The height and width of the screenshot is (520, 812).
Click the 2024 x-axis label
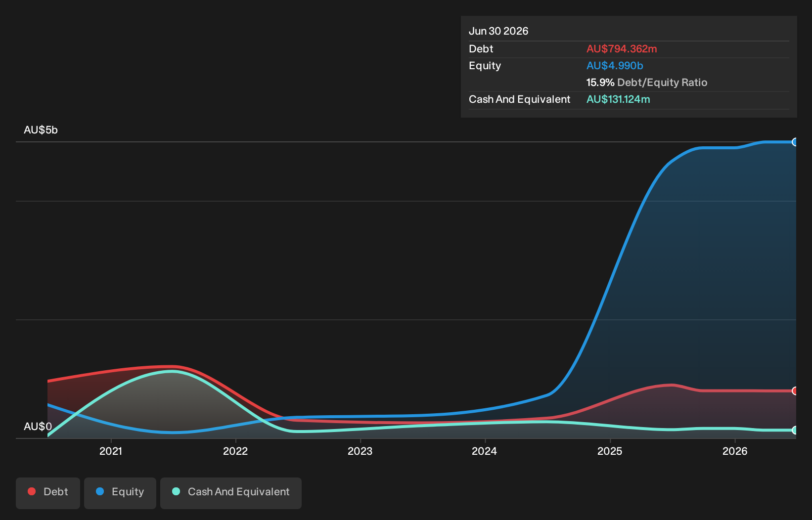(485, 451)
